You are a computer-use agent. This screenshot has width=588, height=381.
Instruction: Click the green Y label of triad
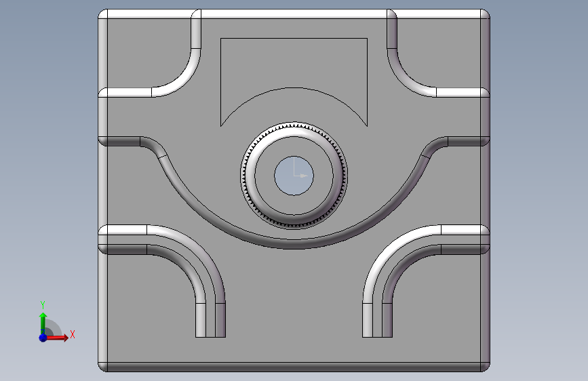click(43, 305)
